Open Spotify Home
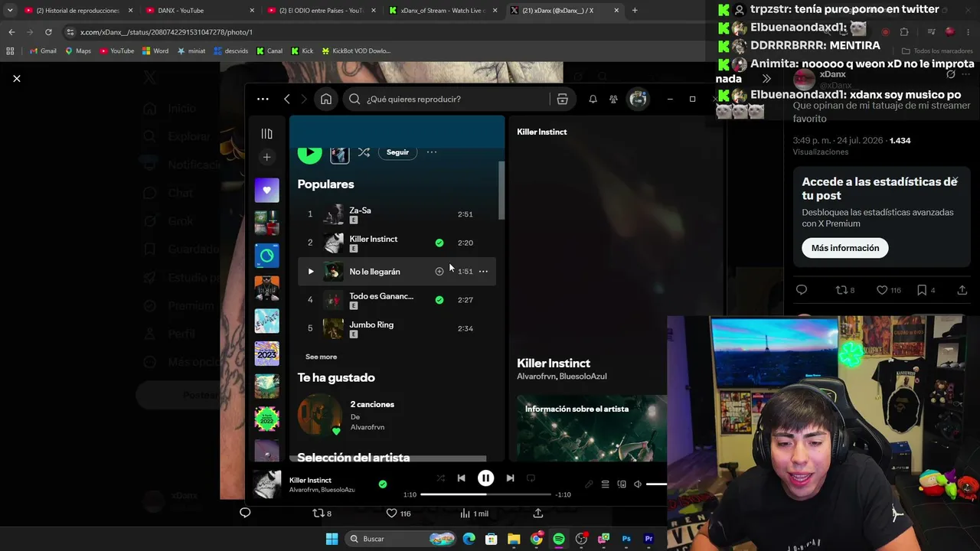This screenshot has height=551, width=980. pyautogui.click(x=326, y=99)
